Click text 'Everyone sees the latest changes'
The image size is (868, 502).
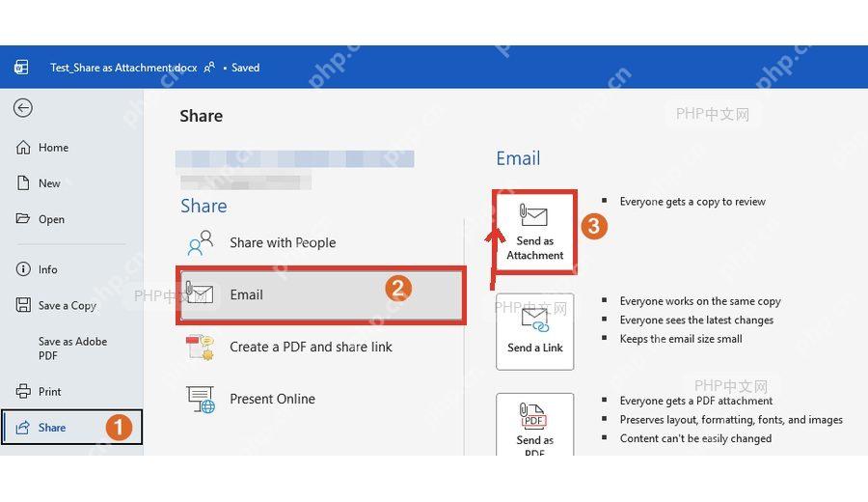tap(696, 321)
